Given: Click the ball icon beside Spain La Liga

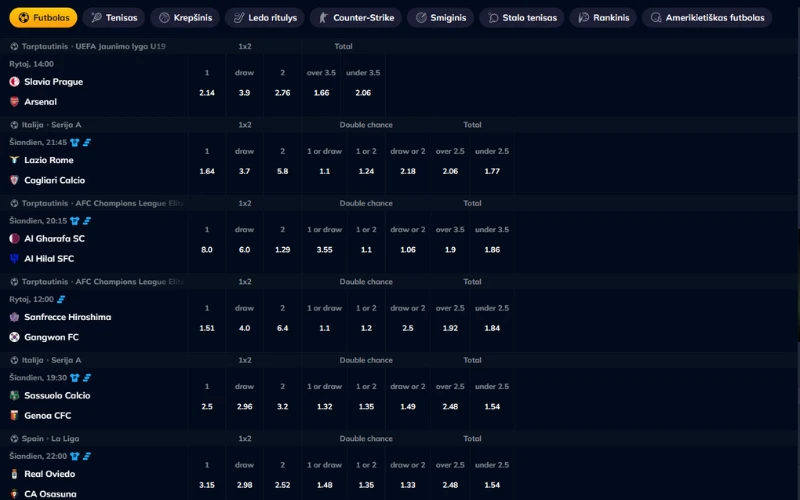Looking at the screenshot, I should [x=14, y=439].
